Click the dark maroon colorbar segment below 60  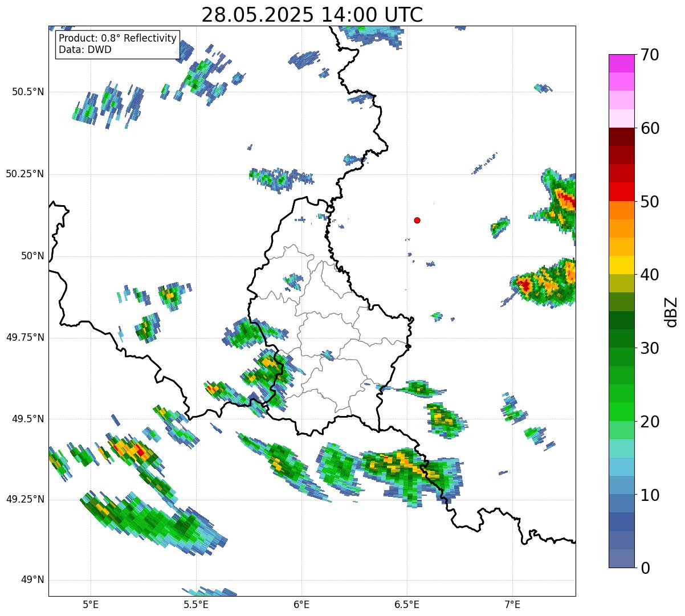pos(621,137)
